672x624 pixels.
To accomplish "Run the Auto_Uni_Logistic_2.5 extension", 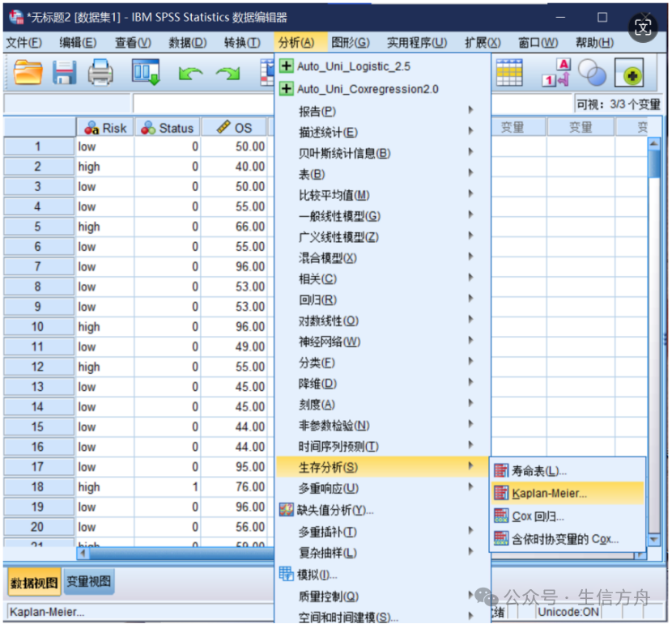I will click(383, 66).
